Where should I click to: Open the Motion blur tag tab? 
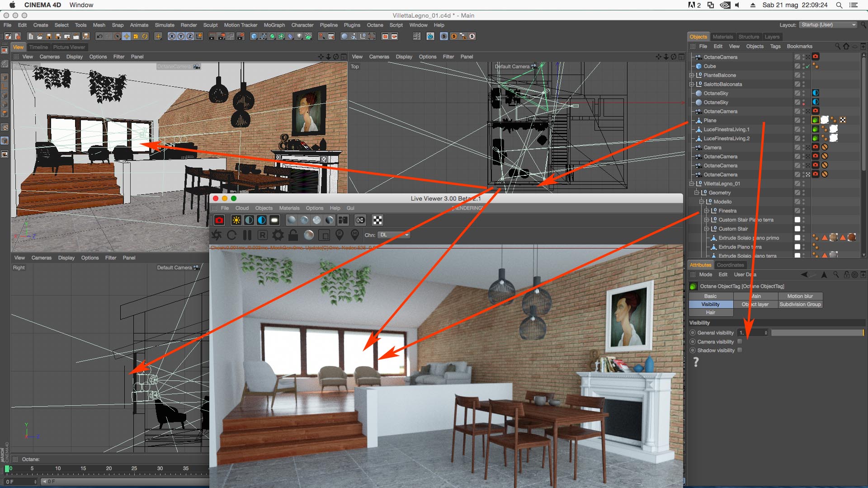tap(800, 296)
